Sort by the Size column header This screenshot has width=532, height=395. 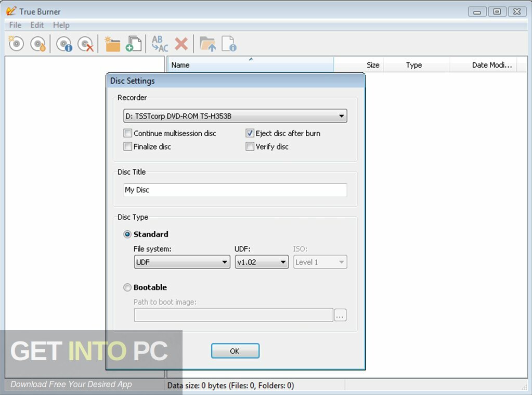(359, 65)
